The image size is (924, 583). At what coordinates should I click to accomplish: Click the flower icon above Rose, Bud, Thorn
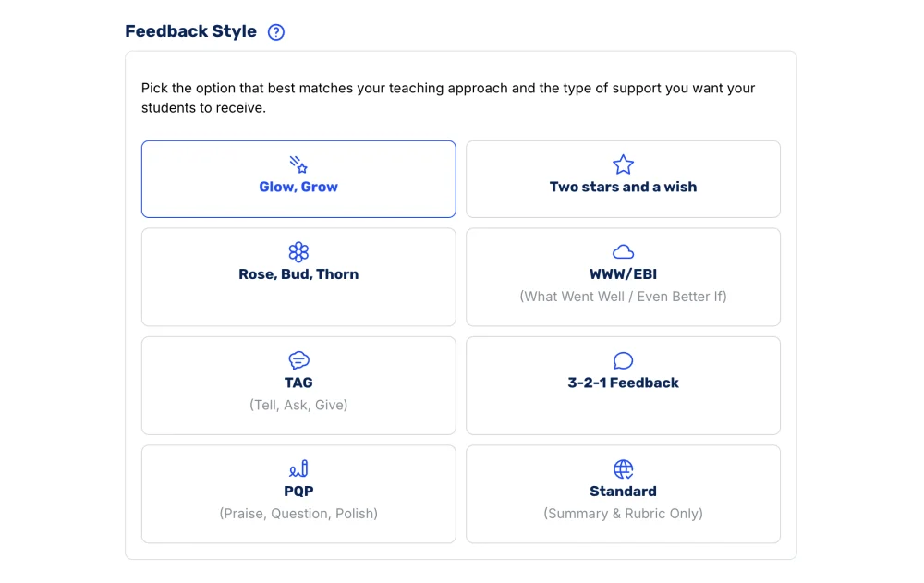[x=298, y=251]
